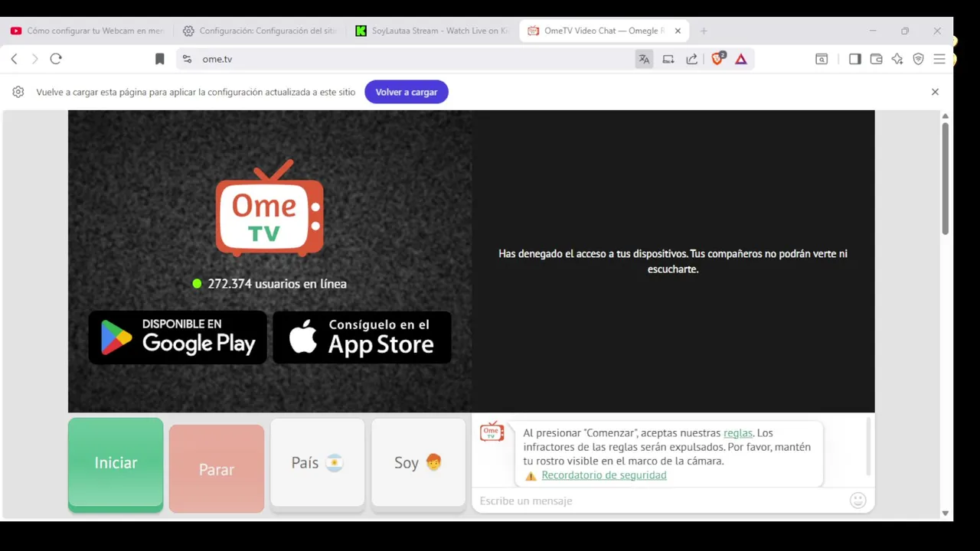Open Brave Shields lion icon
Screen dimensions: 980x551
(718, 58)
